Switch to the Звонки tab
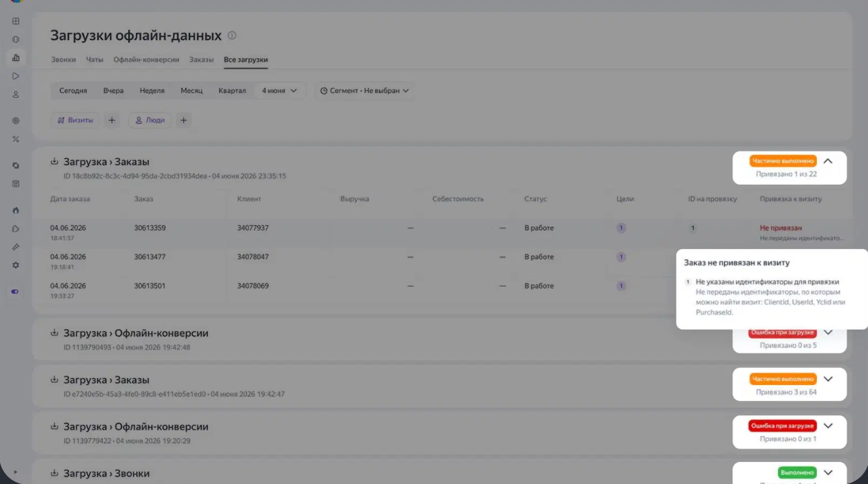 pyautogui.click(x=64, y=60)
